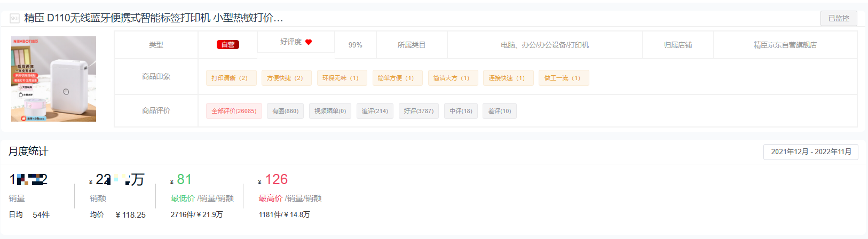Click the 已监控 button
The width and height of the screenshot is (868, 239).
(x=839, y=18)
